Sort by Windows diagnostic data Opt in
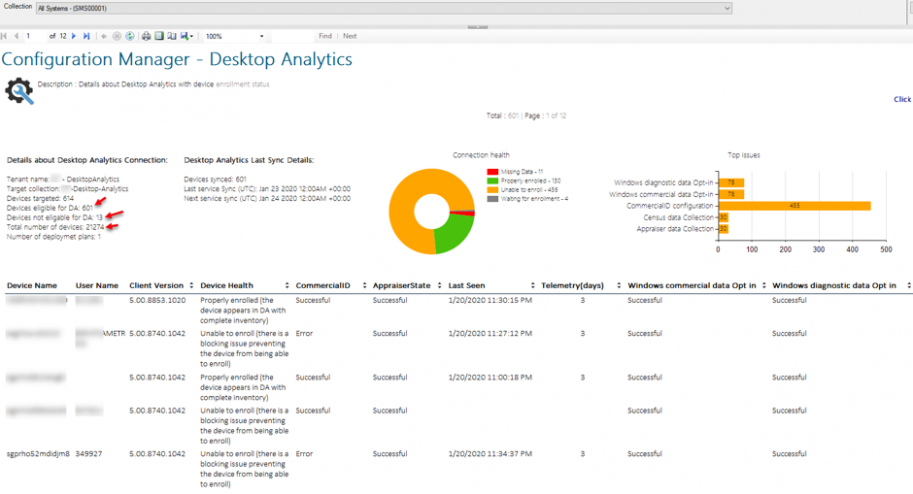 pos(908,285)
